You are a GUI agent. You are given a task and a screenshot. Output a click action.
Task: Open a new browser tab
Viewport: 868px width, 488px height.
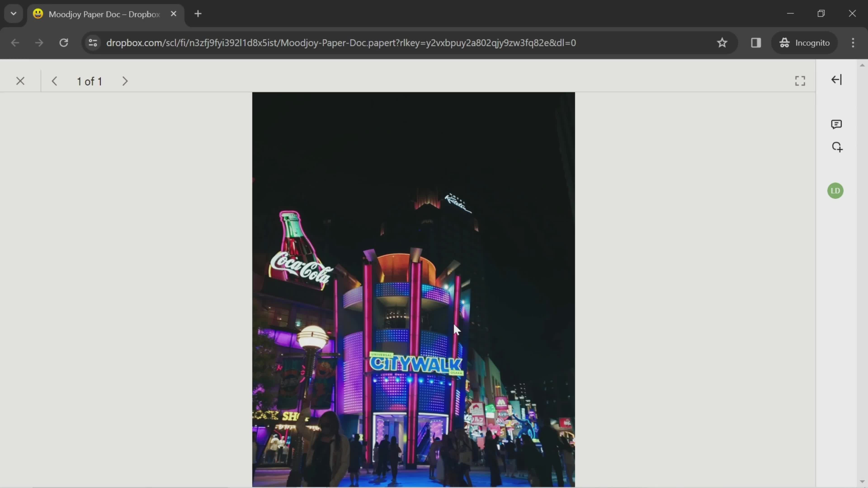[198, 14]
